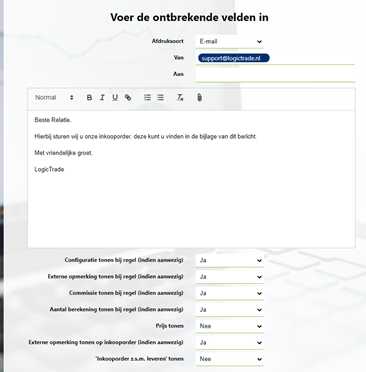Insert a hyperlink using the link icon
The height and width of the screenshot is (372, 366).
tap(128, 97)
